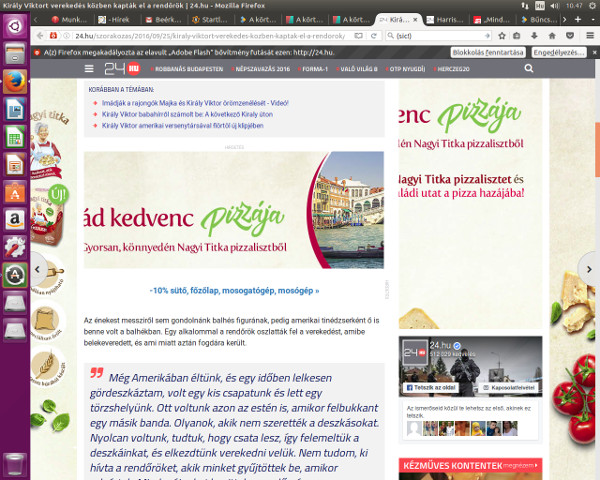Expand the Engedélyezés dropdown button
The image size is (600, 480).
click(558, 51)
